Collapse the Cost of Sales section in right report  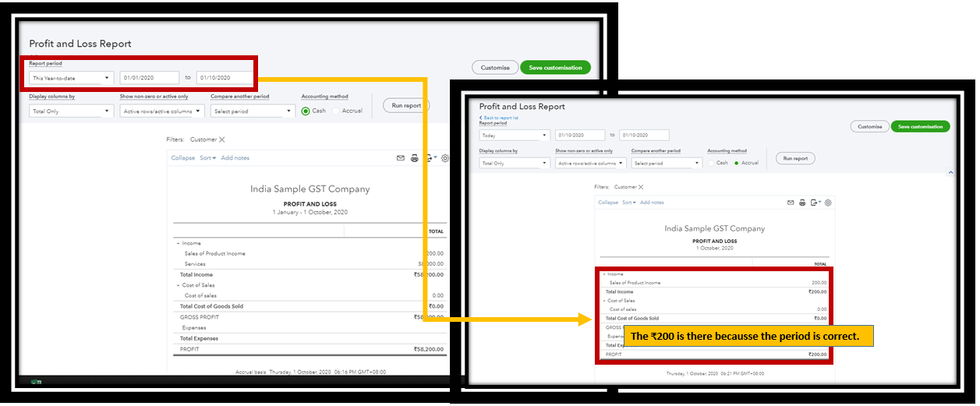click(x=604, y=301)
